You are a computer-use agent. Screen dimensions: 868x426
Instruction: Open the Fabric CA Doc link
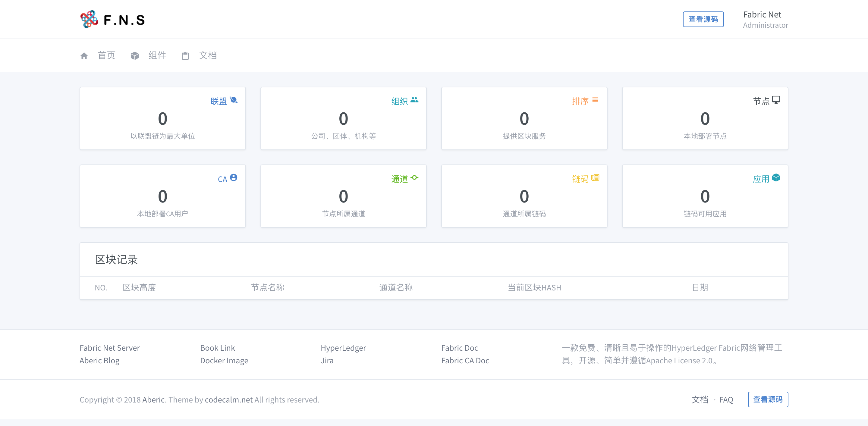[x=465, y=361]
